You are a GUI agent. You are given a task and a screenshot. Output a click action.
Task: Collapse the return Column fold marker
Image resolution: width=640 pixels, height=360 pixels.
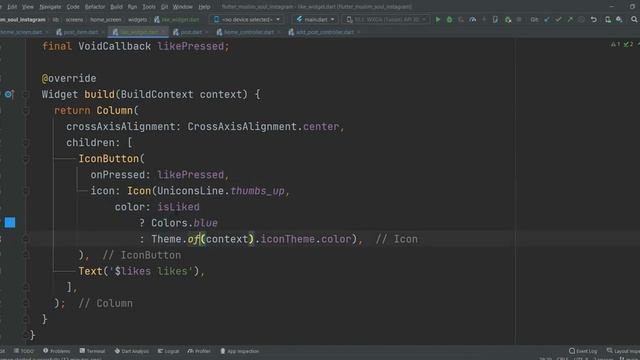tap(26, 110)
